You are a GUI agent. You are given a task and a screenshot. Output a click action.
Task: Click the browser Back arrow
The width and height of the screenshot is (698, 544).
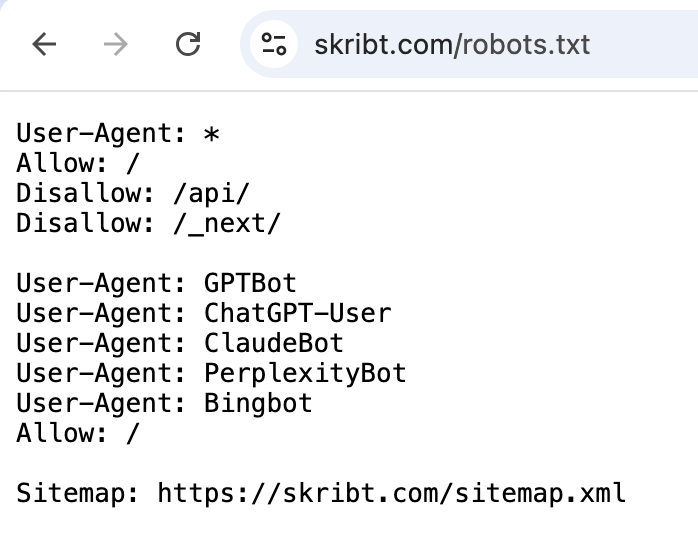[44, 44]
